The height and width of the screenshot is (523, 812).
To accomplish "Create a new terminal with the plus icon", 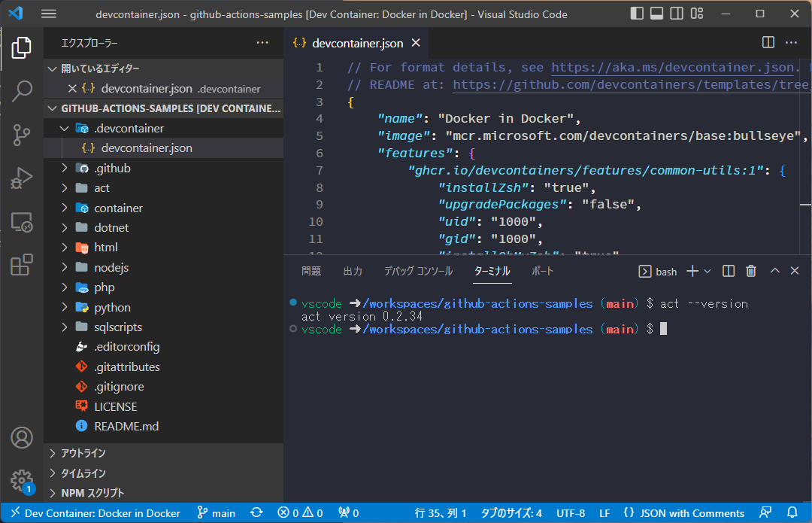I will click(691, 270).
